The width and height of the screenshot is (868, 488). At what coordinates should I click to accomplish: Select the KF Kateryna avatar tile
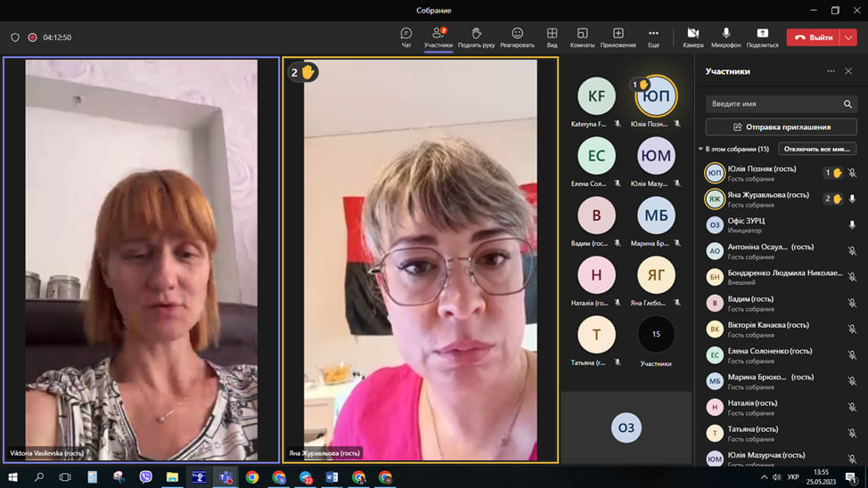(596, 96)
